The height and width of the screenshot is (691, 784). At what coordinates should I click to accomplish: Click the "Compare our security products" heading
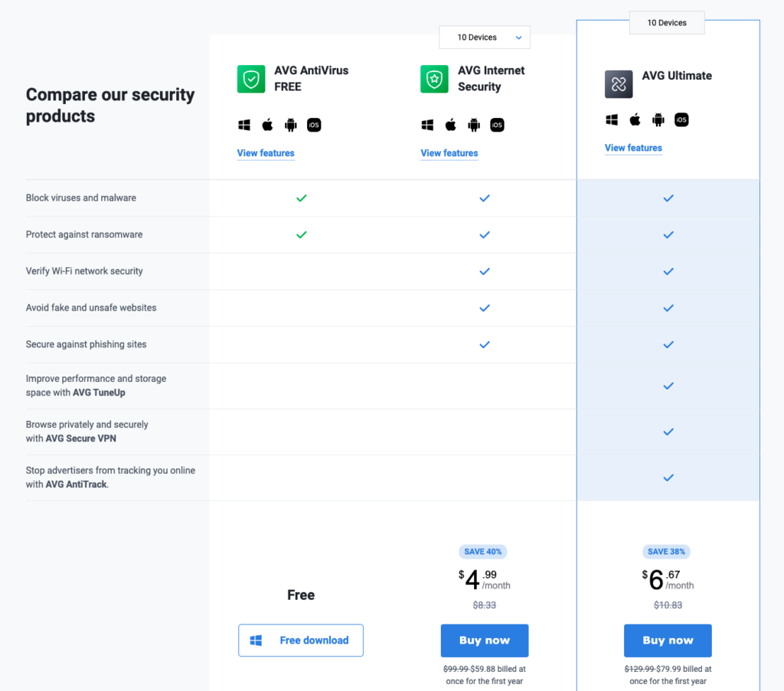tap(110, 105)
